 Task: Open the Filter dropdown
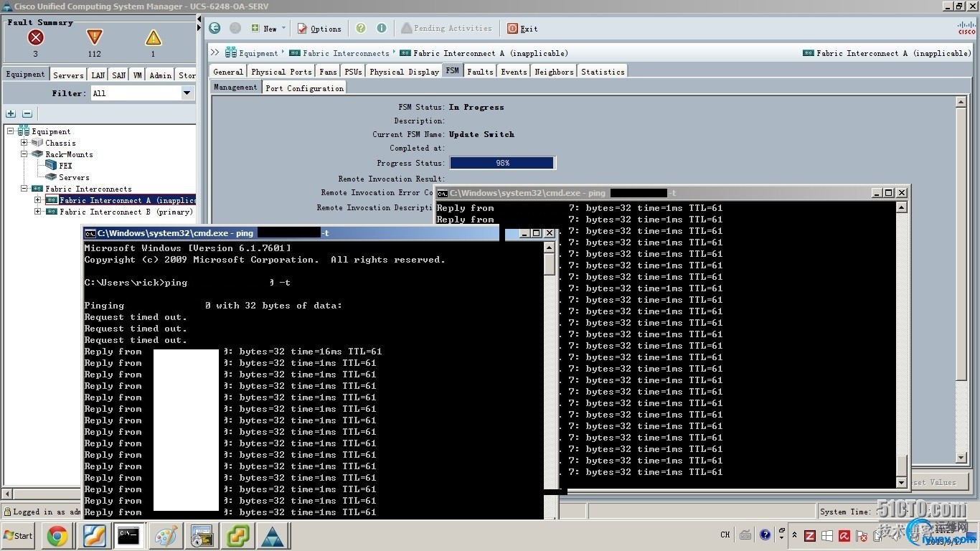(x=187, y=93)
